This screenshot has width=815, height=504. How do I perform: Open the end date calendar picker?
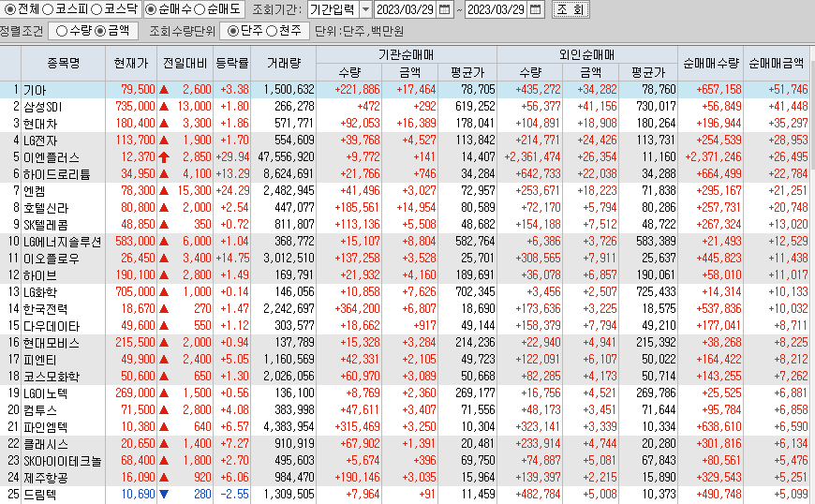pos(535,9)
